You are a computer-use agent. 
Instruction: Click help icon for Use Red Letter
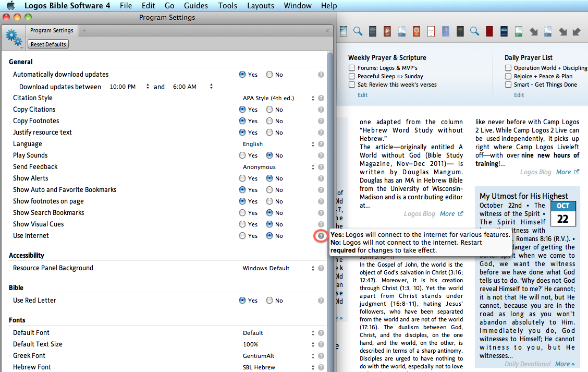tap(321, 301)
